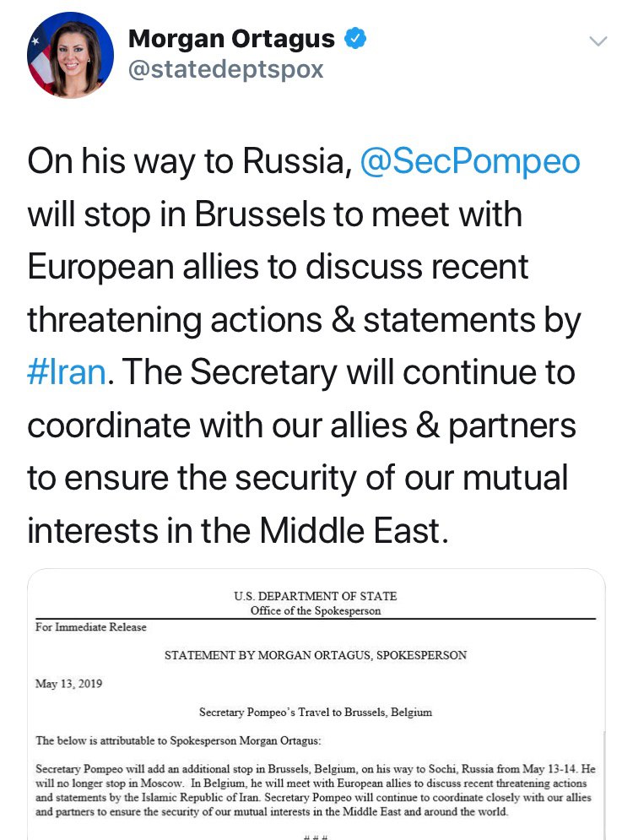The width and height of the screenshot is (633, 840).
Task: Open the tweet options chevron menu
Action: pos(598,41)
